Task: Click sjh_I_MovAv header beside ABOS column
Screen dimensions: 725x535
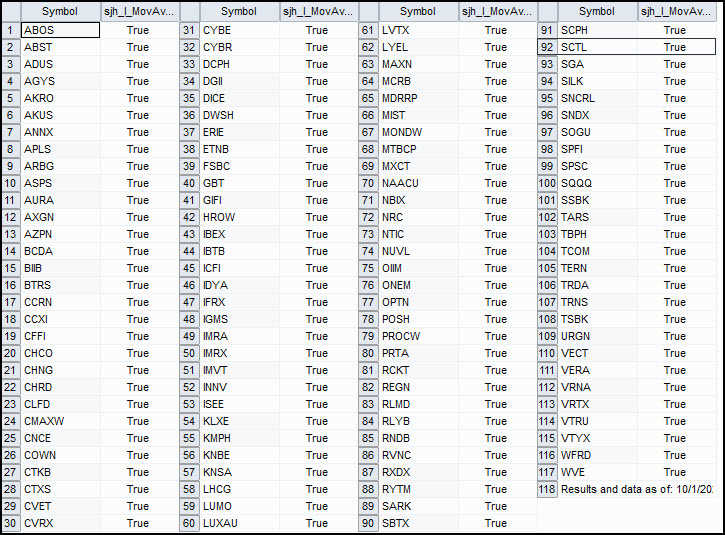Action: 140,12
